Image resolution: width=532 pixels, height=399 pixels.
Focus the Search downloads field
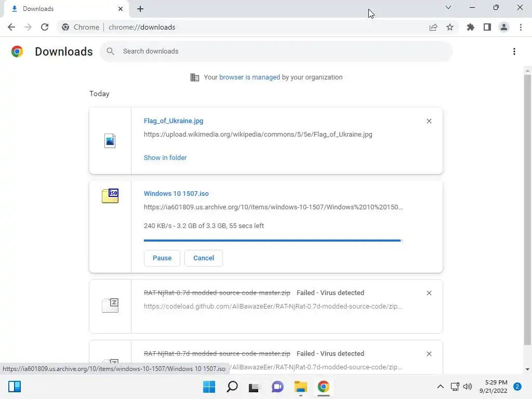pos(276,51)
